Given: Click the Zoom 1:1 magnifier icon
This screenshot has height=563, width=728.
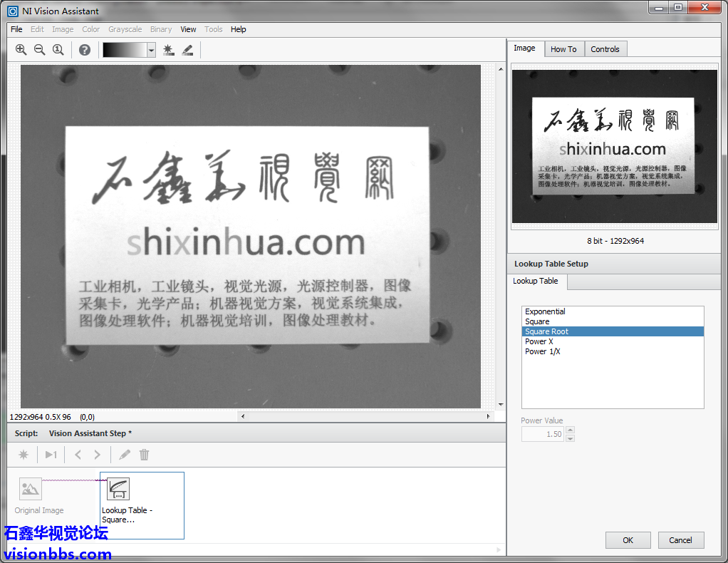Looking at the screenshot, I should 58,50.
